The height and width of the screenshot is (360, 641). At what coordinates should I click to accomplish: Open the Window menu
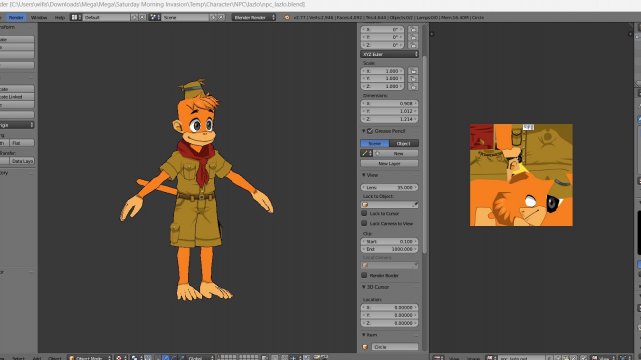pos(39,18)
